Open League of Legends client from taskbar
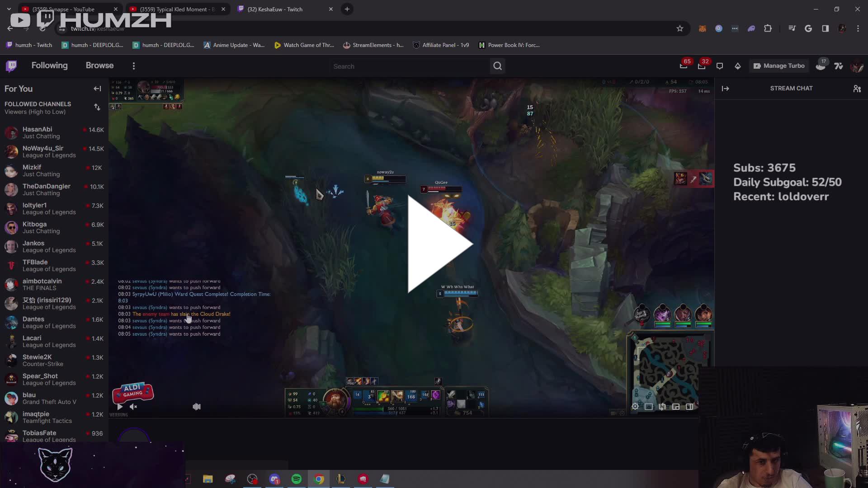 (341, 479)
